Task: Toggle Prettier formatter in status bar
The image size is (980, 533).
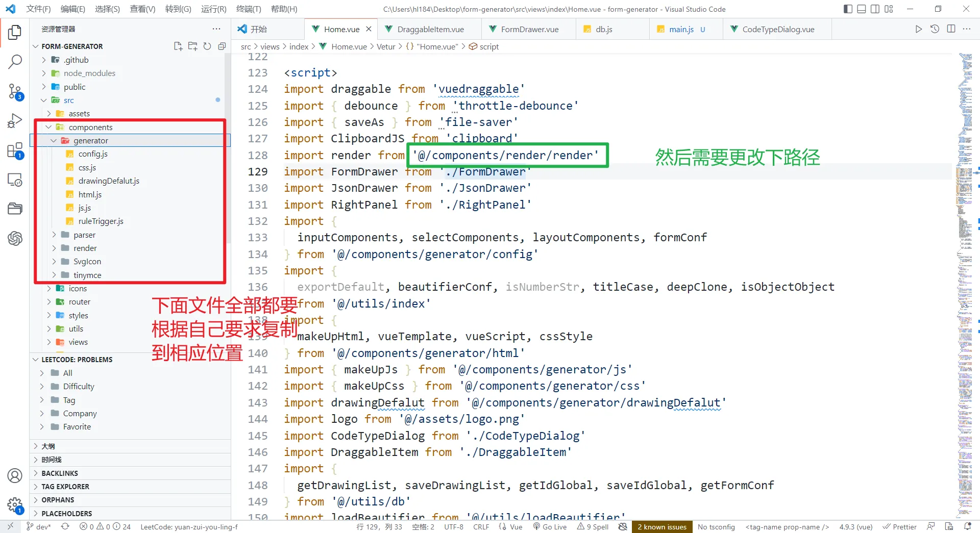Action: [900, 527]
